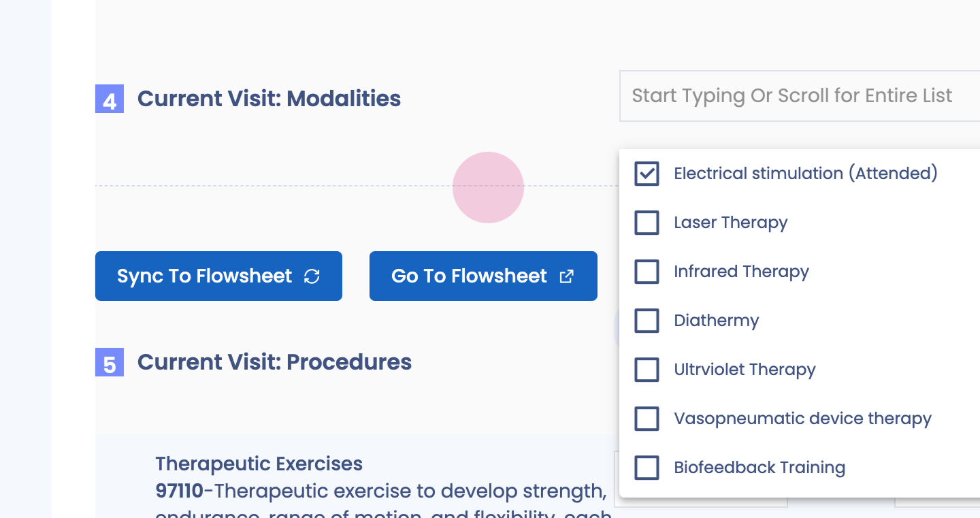Click the external link icon on Go To Flowsheet
980x518 pixels.
[566, 276]
